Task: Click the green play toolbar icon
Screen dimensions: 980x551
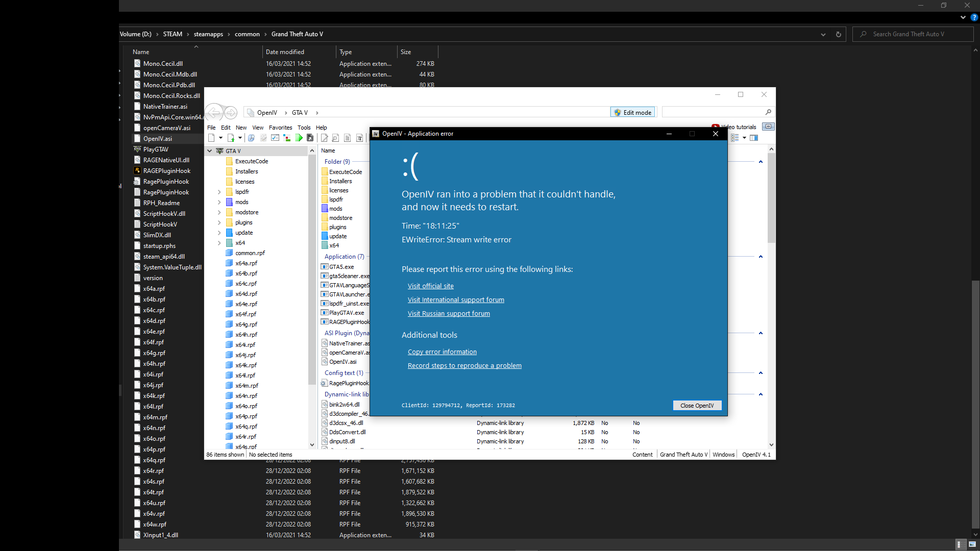Action: tap(299, 138)
